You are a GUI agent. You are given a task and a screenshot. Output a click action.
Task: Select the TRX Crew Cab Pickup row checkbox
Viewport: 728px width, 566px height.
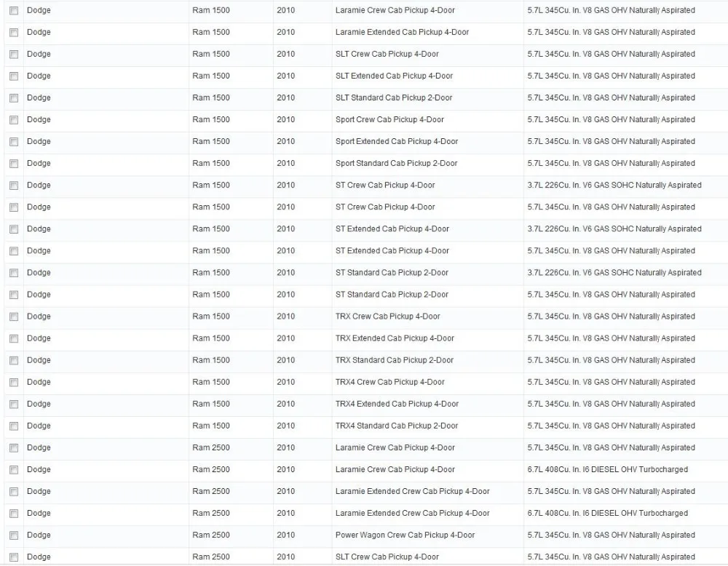[14, 316]
